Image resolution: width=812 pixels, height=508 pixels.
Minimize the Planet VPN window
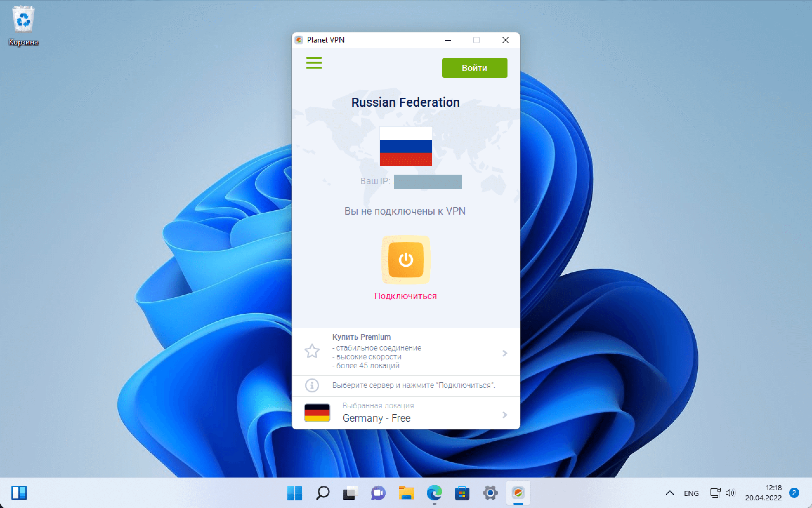[x=448, y=40]
